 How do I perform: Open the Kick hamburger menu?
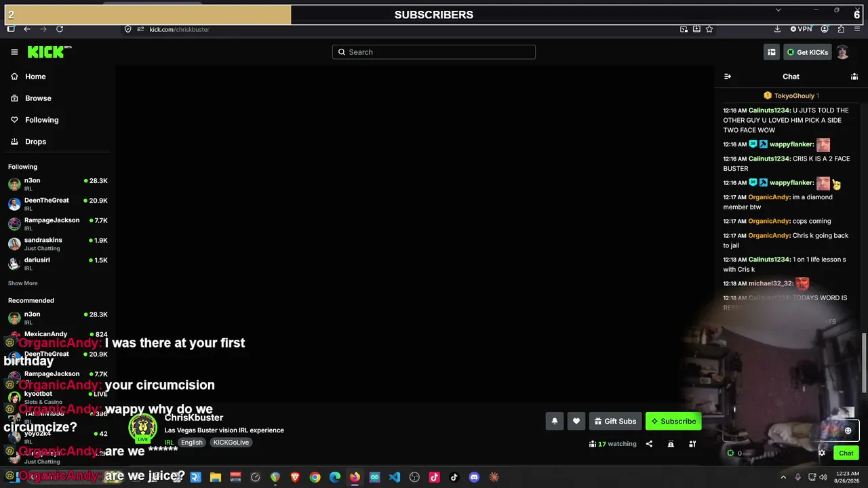(14, 52)
